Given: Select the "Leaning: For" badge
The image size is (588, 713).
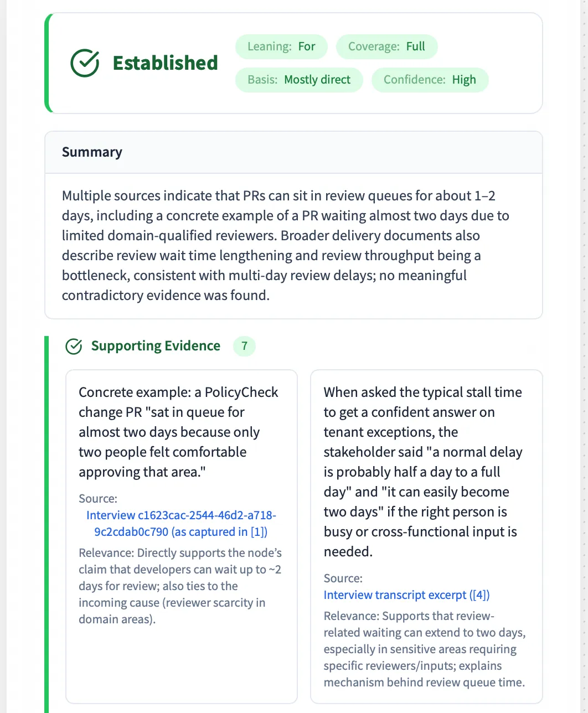Looking at the screenshot, I should pyautogui.click(x=281, y=46).
